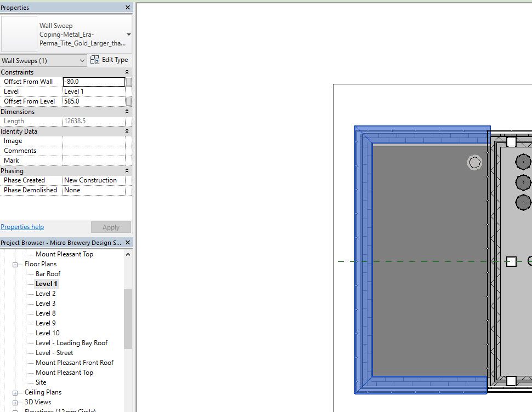Expand the 3D Views tree node
Viewport: 532px width, 412px height.
[15, 403]
